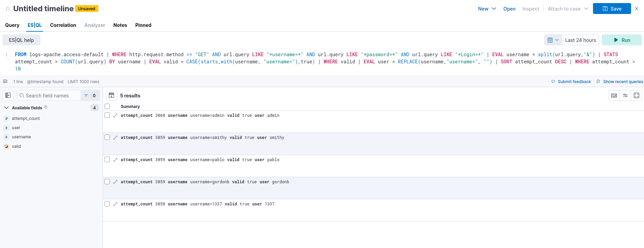This screenshot has width=644, height=248.
Task: Click the field type filter icon
Action: coord(86,95)
